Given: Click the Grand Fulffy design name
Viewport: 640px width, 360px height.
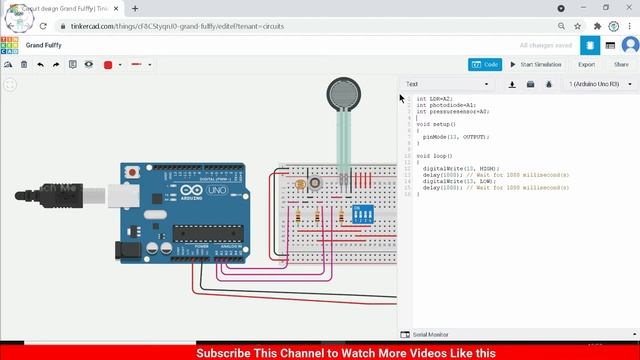Looking at the screenshot, I should click(x=44, y=45).
